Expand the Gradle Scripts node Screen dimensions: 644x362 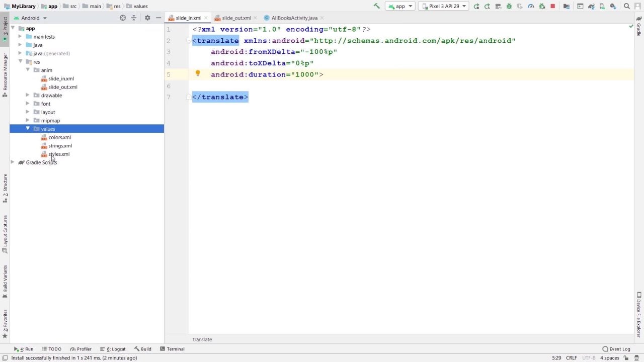[x=13, y=162]
